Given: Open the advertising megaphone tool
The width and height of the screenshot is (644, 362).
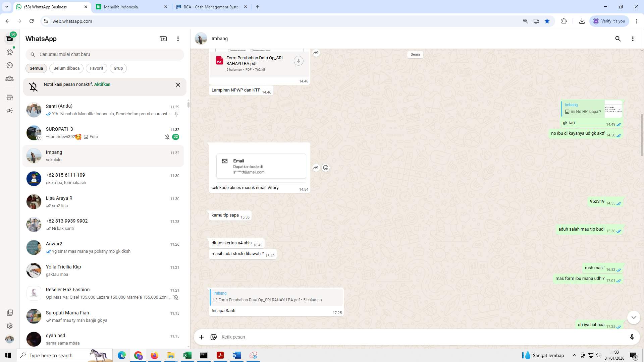Looking at the screenshot, I should point(10,111).
